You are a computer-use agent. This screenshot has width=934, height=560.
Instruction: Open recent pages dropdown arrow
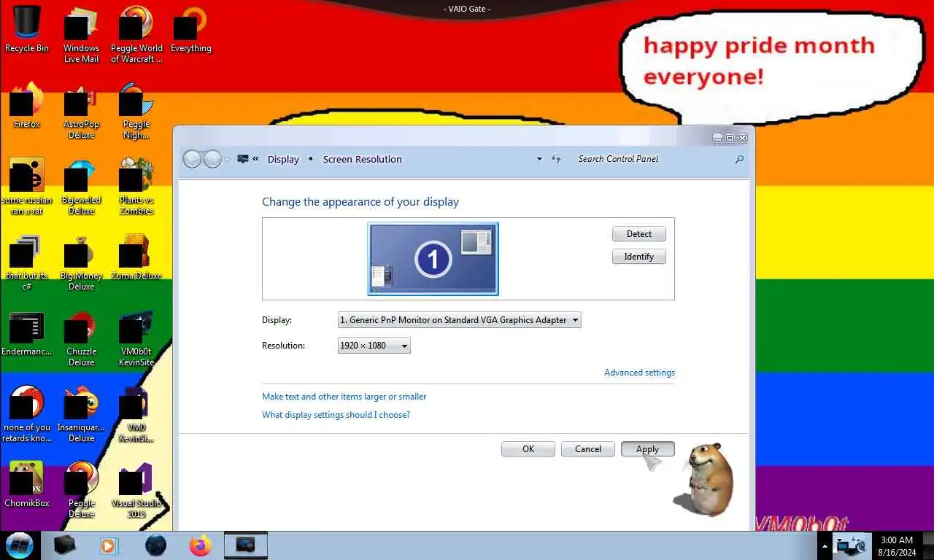pos(228,159)
